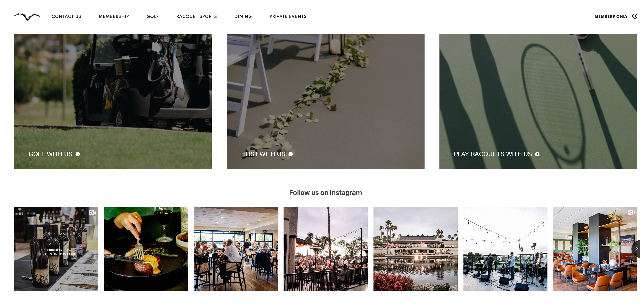Click the bird logo in the header
Viewport: 644px width, 304px height.
pos(27,16)
